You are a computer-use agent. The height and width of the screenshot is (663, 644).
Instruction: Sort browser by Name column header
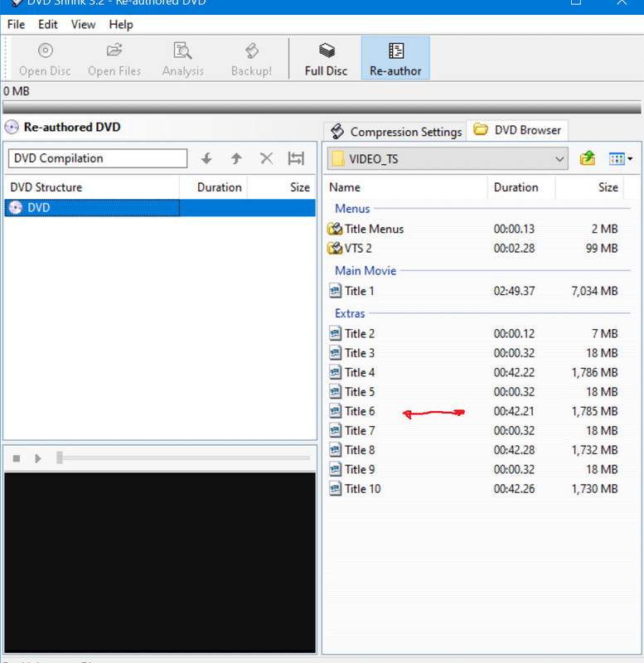(406, 187)
